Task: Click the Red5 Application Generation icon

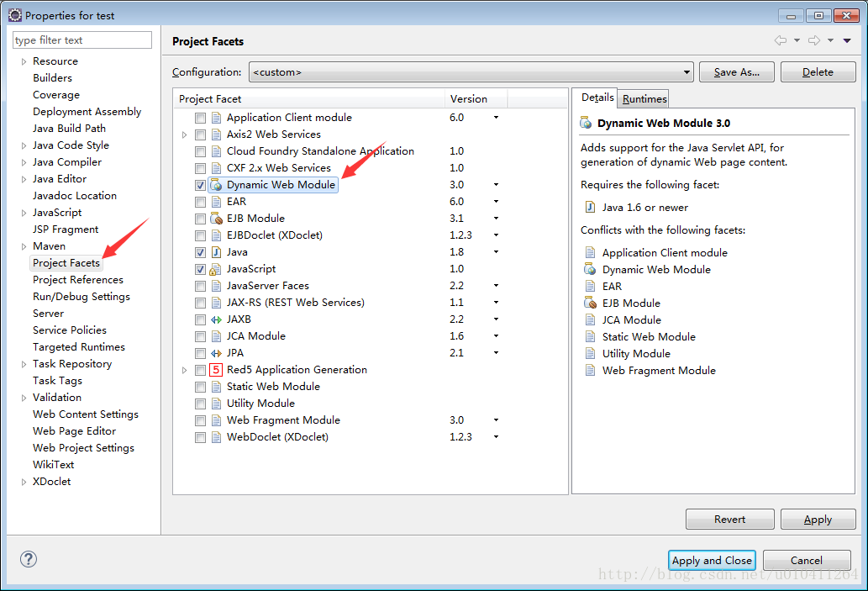Action: pos(216,370)
